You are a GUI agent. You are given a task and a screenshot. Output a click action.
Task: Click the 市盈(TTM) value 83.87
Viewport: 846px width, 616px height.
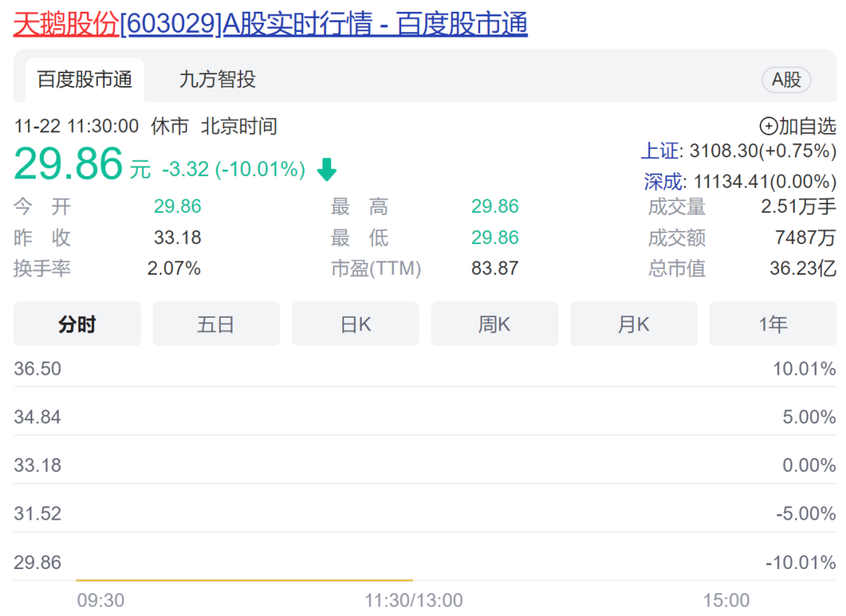pyautogui.click(x=495, y=268)
